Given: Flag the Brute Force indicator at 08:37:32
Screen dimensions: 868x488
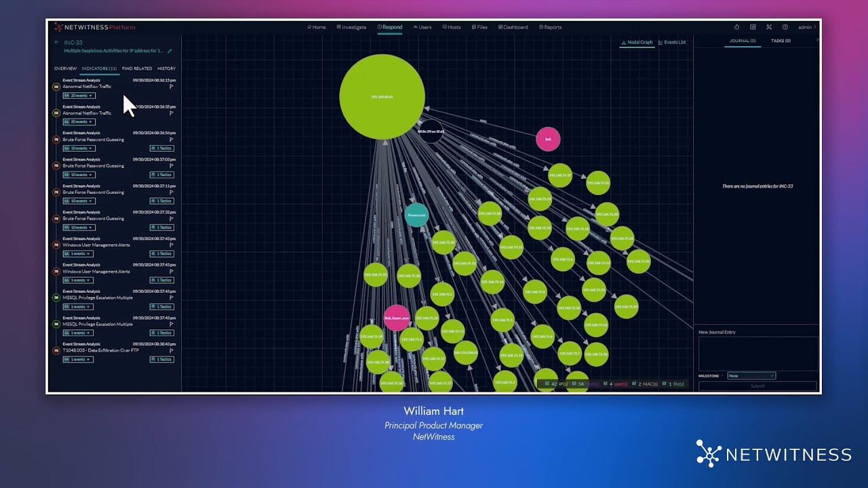Looking at the screenshot, I should (171, 218).
